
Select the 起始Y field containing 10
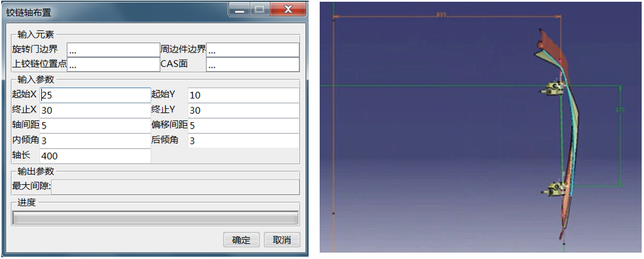pyautogui.click(x=243, y=95)
